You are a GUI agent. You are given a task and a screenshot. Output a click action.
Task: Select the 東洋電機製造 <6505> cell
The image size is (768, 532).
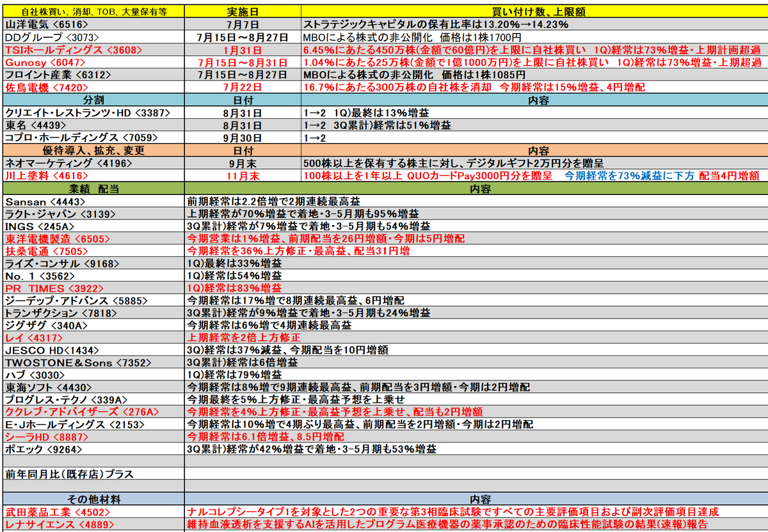click(94, 238)
